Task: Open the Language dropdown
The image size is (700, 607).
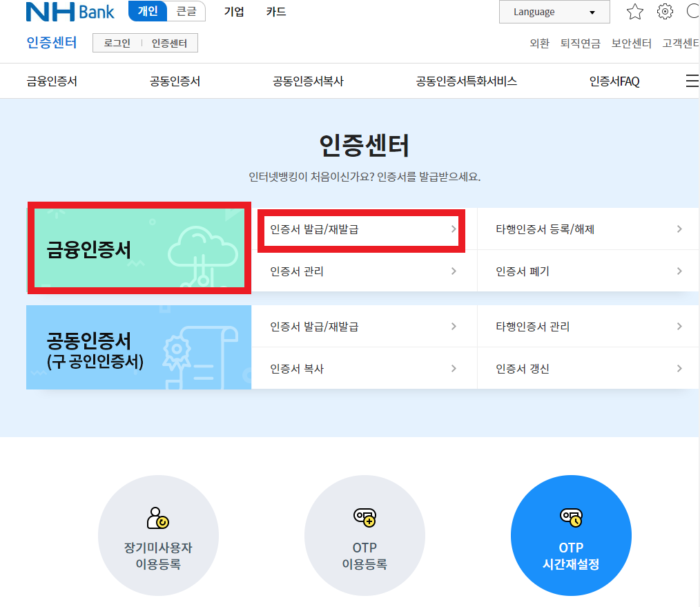Action: pyautogui.click(x=554, y=12)
